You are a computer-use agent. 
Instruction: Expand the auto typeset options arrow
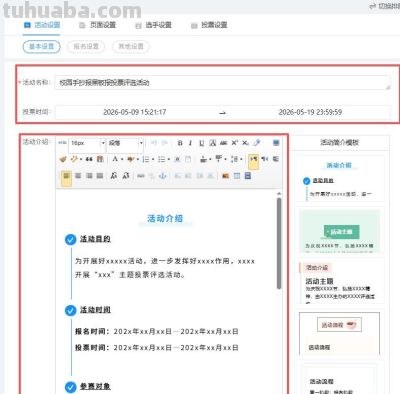coord(81,160)
